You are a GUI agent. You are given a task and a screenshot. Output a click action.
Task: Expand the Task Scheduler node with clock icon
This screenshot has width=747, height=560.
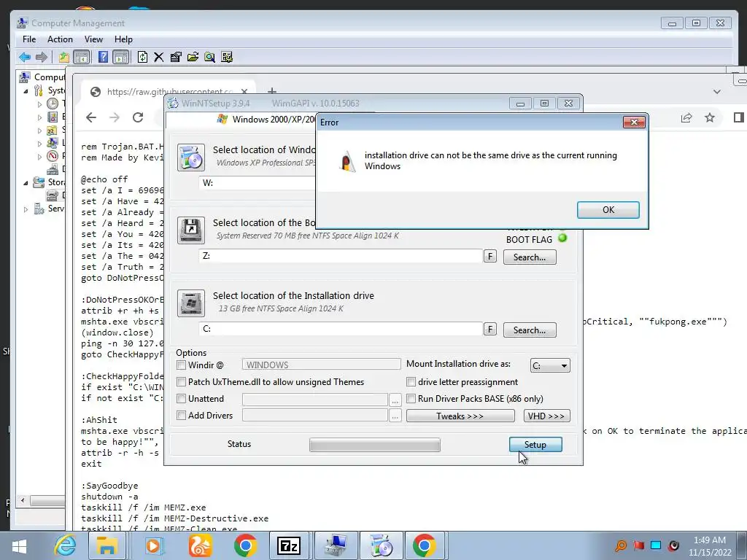click(x=39, y=104)
